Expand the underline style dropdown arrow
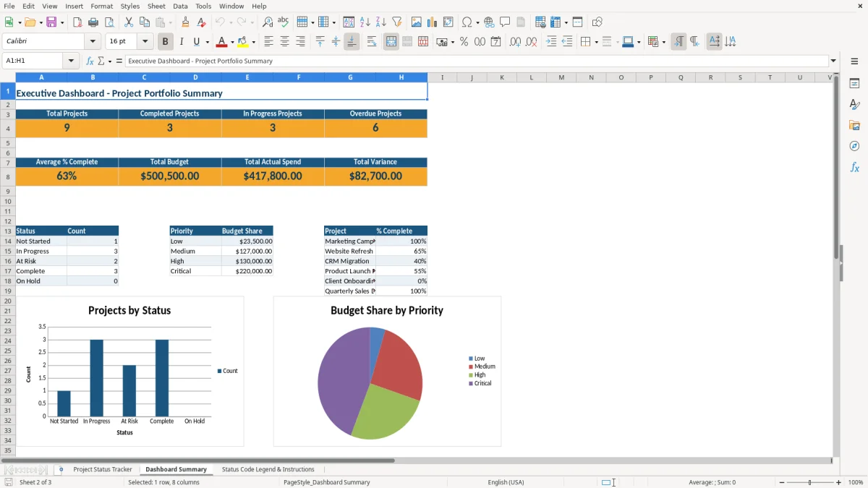The height and width of the screenshot is (488, 868). click(207, 42)
